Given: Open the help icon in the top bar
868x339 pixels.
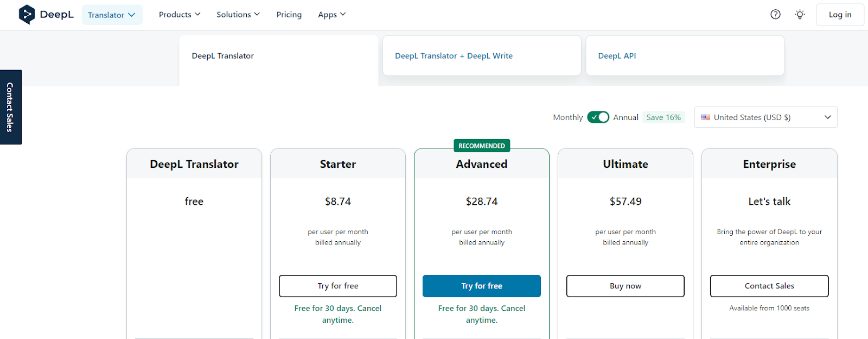Looking at the screenshot, I should (775, 14).
